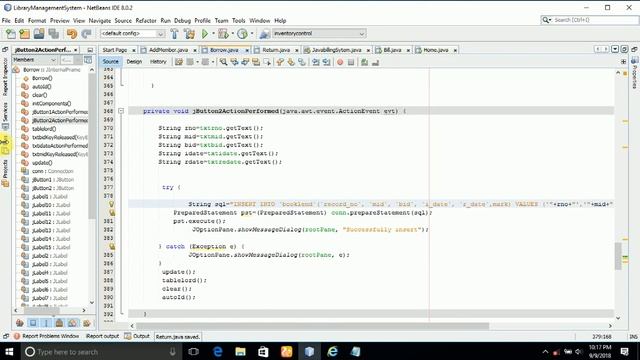Image resolution: width=640 pixels, height=360 pixels.
Task: Switch to the Return.java tab
Action: 276,50
